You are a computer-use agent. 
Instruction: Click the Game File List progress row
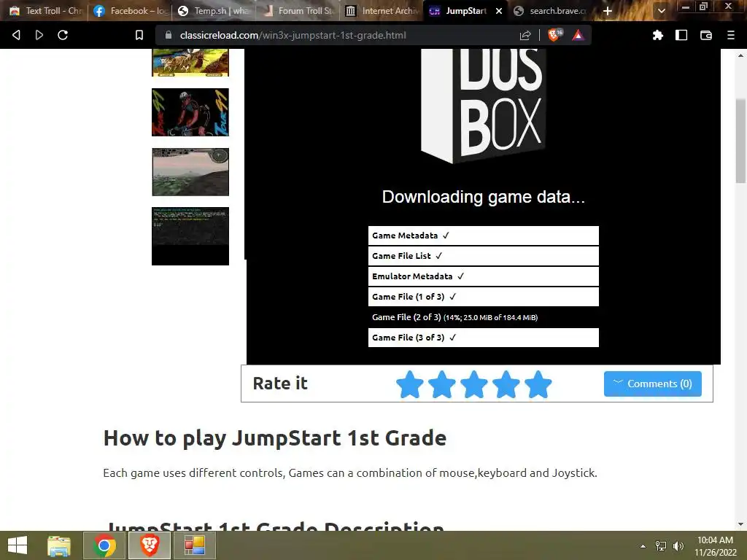click(x=483, y=256)
